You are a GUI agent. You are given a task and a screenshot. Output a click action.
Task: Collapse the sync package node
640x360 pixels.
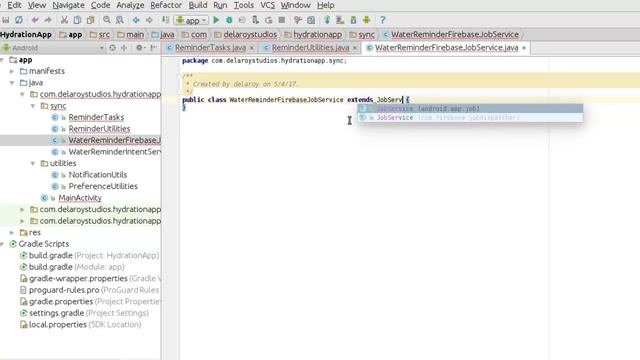coord(33,106)
